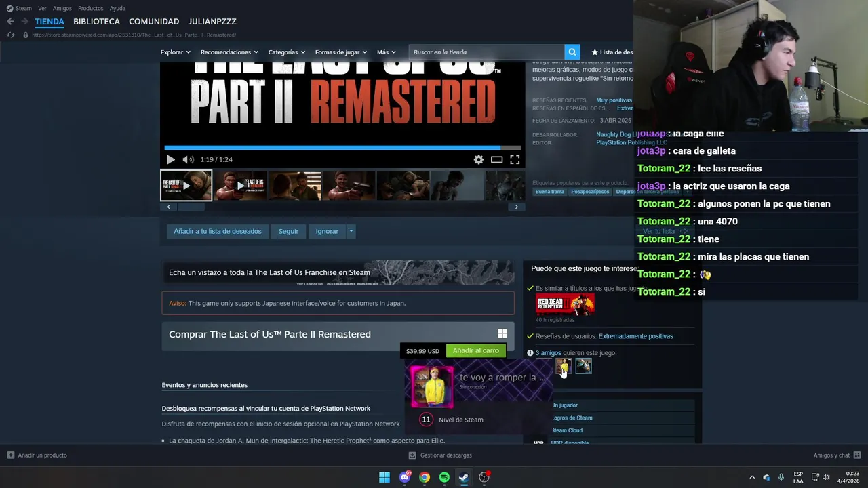
Task: Open the Ayuda menu
Action: pyautogui.click(x=117, y=8)
